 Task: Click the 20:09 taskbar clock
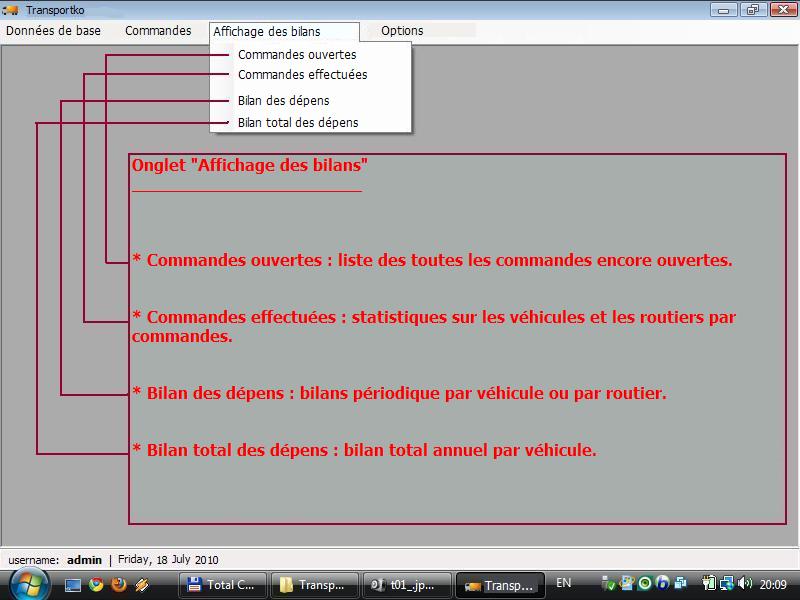773,584
